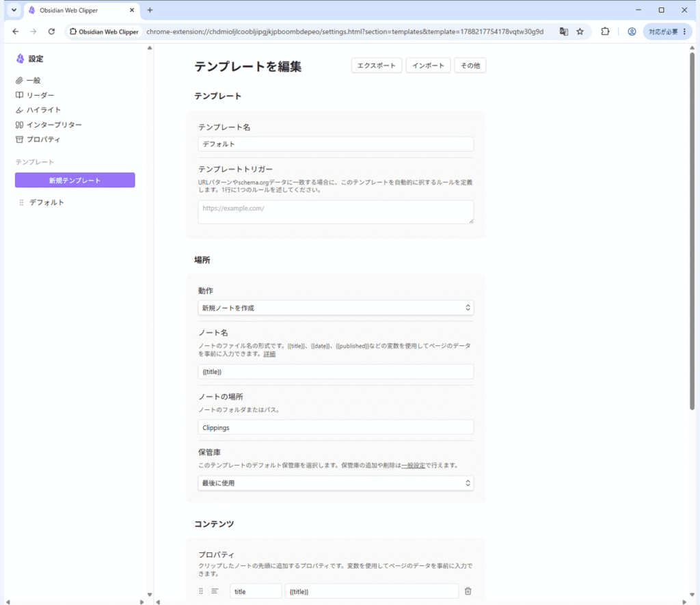This screenshot has height=605, width=700.
Task: Click the sidebar scroll down arrow
Action: pos(150,594)
